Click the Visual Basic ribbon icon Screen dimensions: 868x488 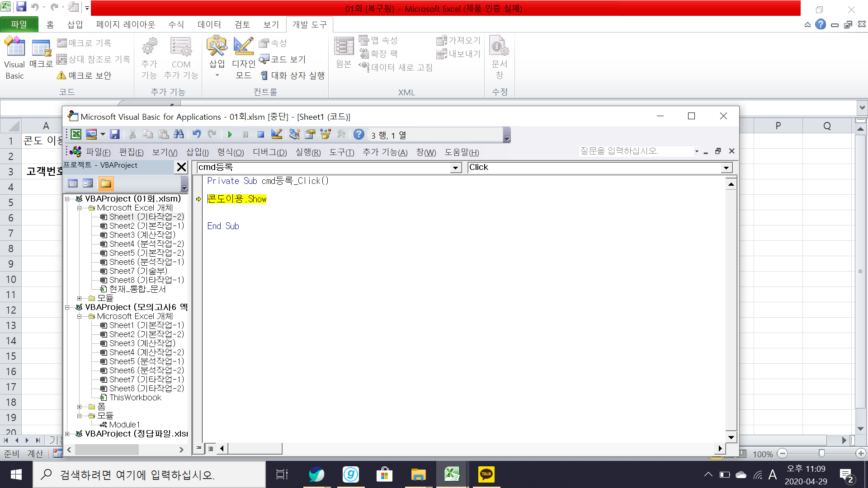coord(14,59)
